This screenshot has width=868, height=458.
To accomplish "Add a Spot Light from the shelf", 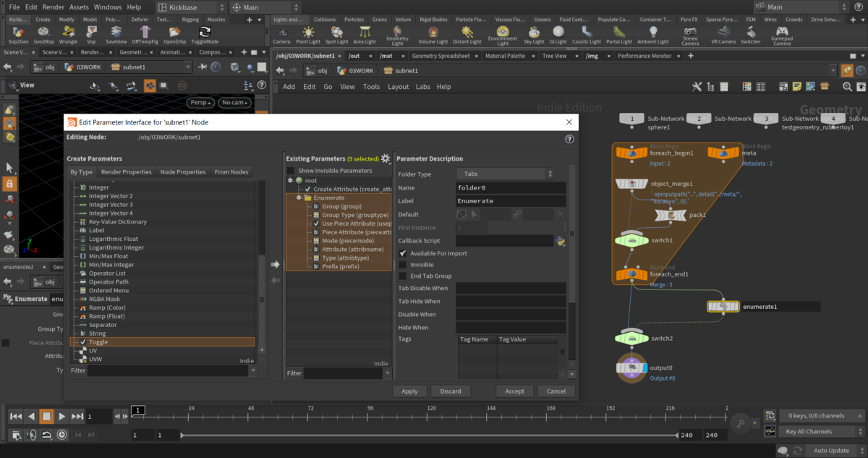I will [x=337, y=35].
